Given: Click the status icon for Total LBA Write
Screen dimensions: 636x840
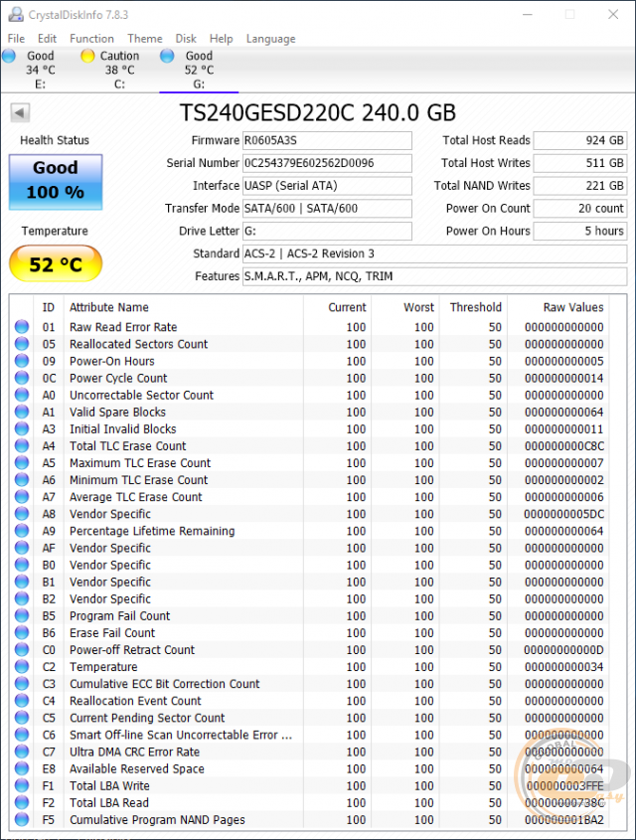Looking at the screenshot, I should pyautogui.click(x=22, y=785).
